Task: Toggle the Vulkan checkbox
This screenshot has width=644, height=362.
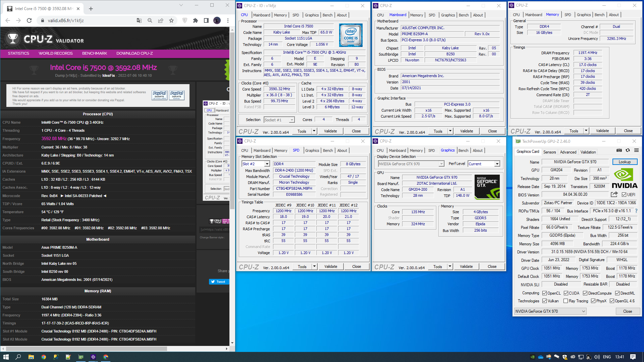Action: (545, 301)
